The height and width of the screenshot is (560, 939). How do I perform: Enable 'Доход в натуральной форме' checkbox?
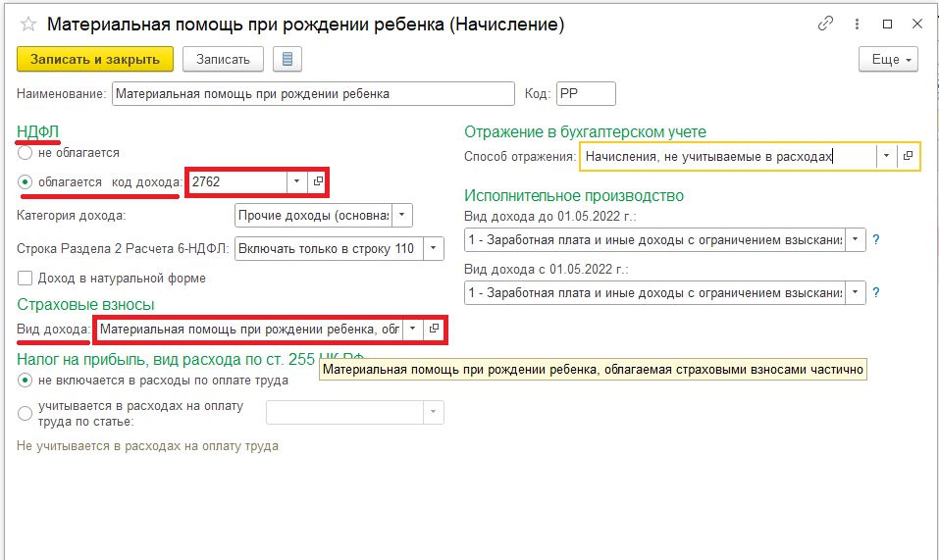tap(25, 279)
